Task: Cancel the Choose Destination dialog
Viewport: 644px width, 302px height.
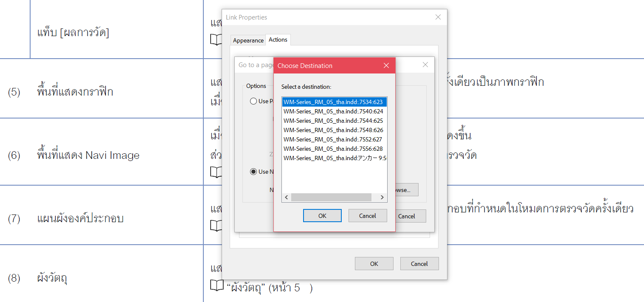Action: tap(368, 215)
